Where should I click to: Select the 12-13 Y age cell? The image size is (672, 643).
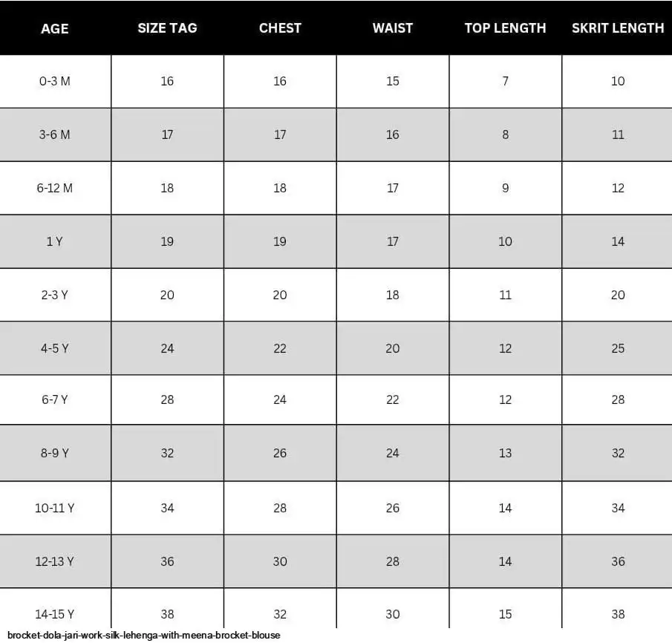(x=55, y=561)
